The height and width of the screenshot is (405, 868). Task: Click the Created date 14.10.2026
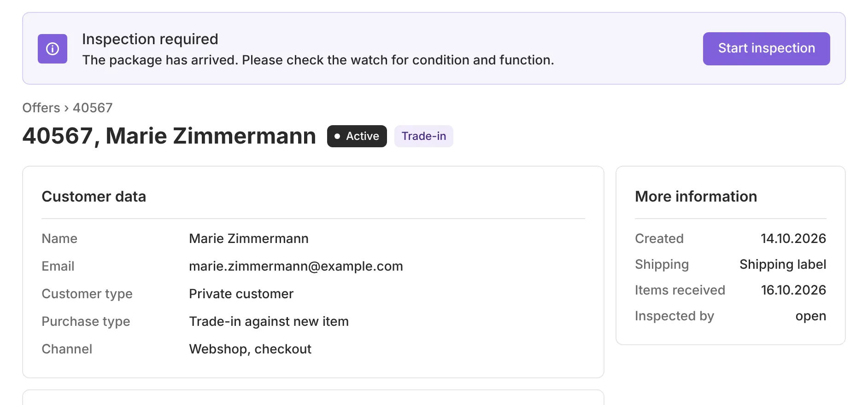coord(793,238)
